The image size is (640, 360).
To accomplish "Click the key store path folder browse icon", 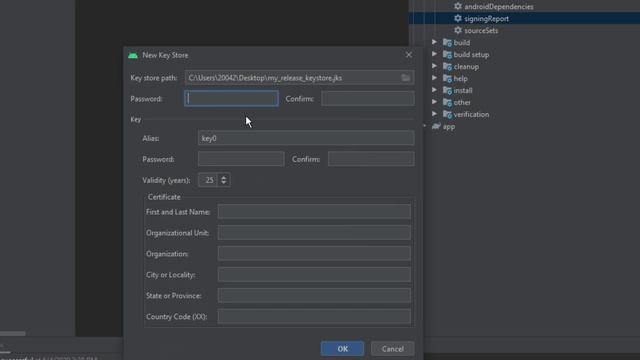I will [x=405, y=78].
